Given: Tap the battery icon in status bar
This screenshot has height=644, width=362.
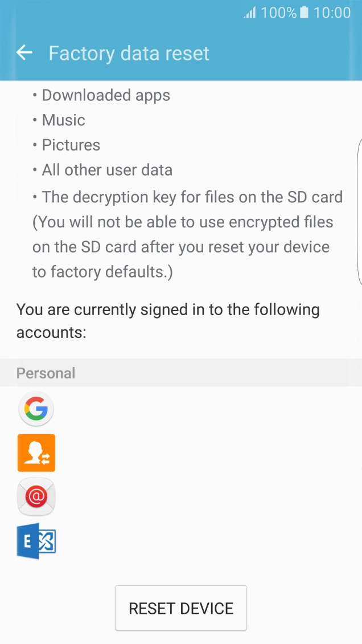Looking at the screenshot, I should point(304,13).
